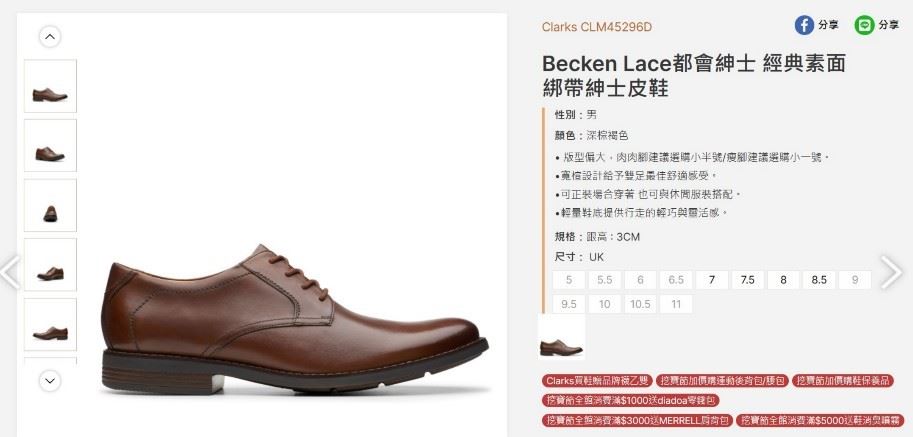Open the $3000 MERRELL shoulder bag promotion tag
913x437 pixels.
click(636, 420)
